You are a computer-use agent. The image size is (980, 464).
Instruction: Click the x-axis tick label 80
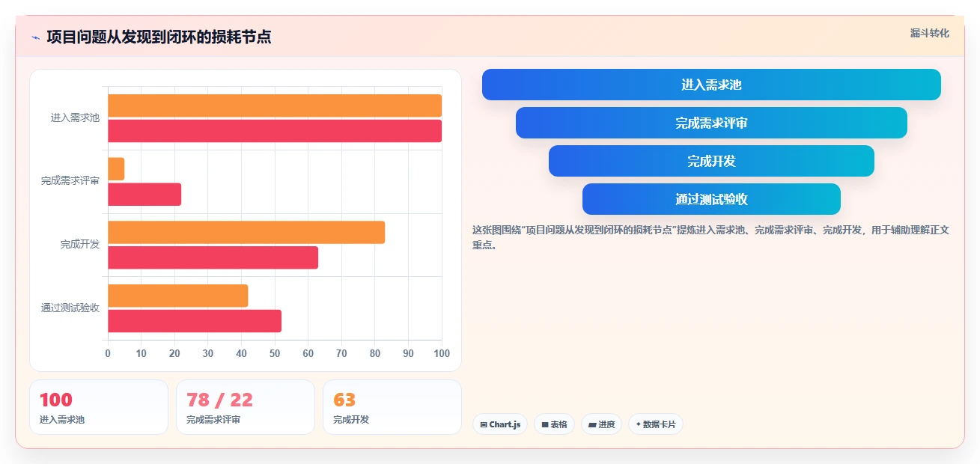(x=375, y=353)
